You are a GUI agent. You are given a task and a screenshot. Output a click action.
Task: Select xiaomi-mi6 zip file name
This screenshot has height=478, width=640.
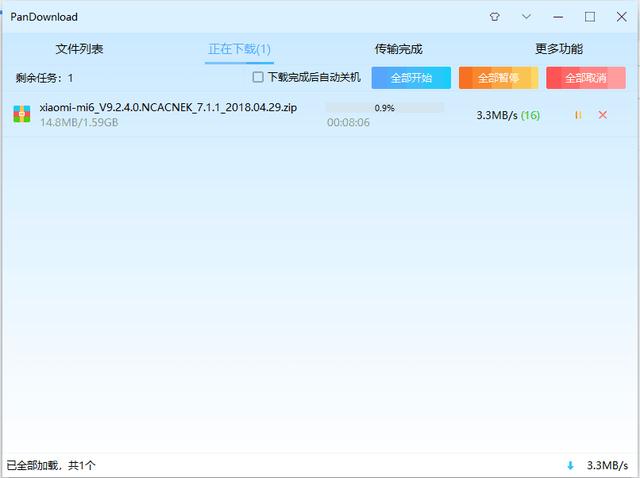coord(168,107)
